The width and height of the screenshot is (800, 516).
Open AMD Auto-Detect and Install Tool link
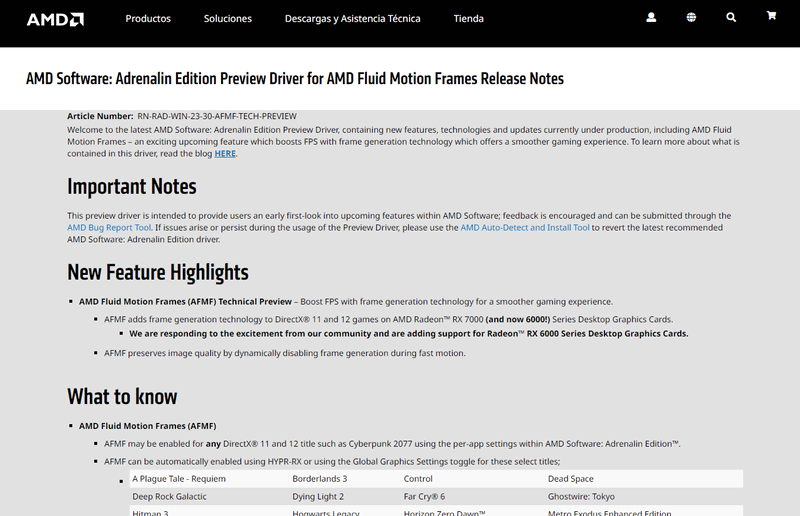click(x=525, y=228)
